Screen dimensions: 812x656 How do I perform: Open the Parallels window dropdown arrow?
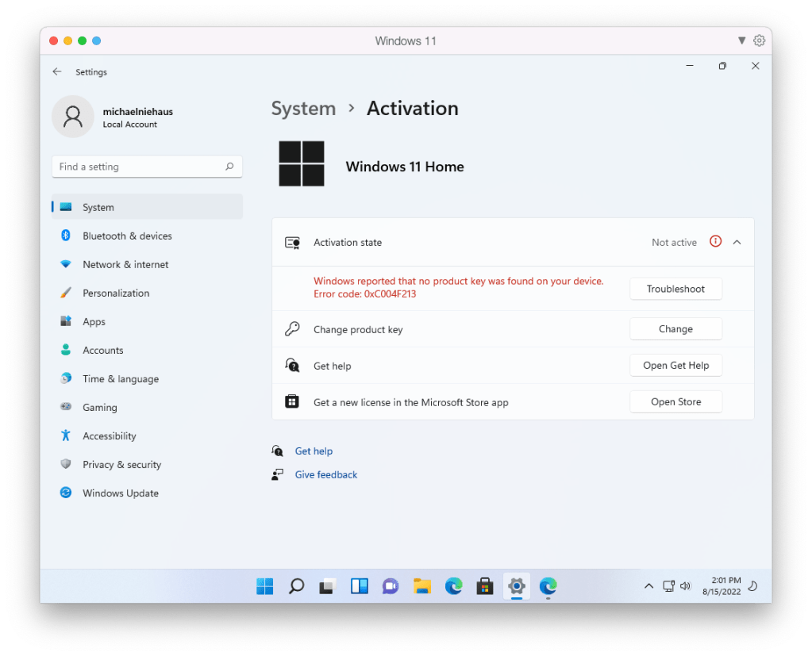point(741,40)
